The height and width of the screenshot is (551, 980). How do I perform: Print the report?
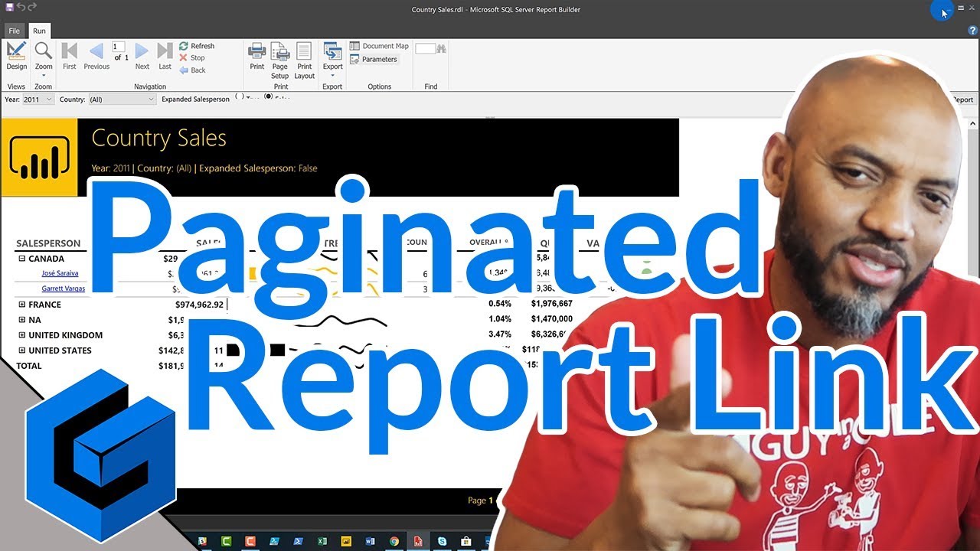point(257,57)
